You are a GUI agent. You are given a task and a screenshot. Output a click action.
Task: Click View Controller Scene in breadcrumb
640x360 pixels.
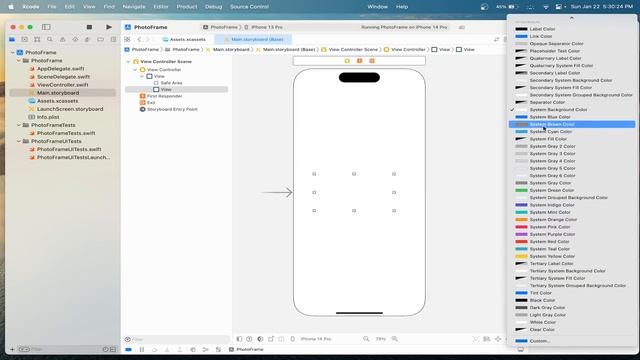coord(353,49)
